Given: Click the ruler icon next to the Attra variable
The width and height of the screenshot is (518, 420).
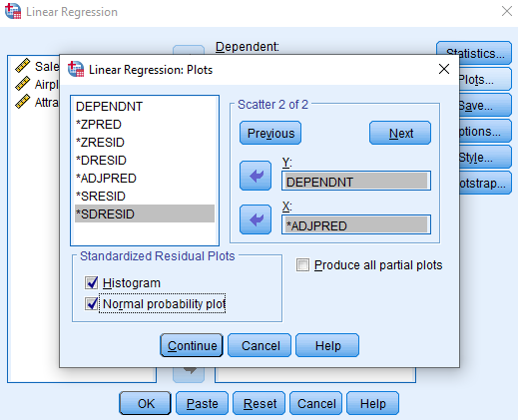Looking at the screenshot, I should [22, 102].
